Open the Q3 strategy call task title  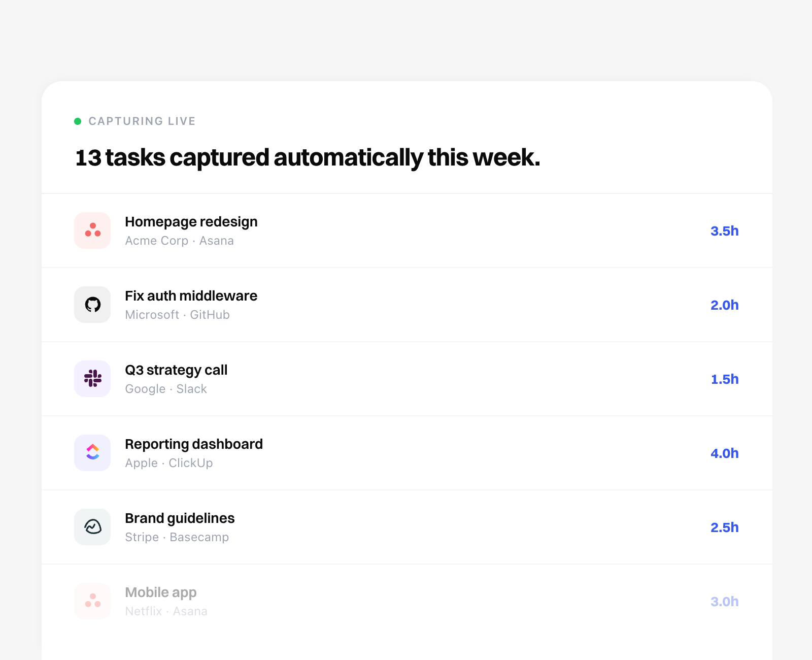click(x=176, y=370)
